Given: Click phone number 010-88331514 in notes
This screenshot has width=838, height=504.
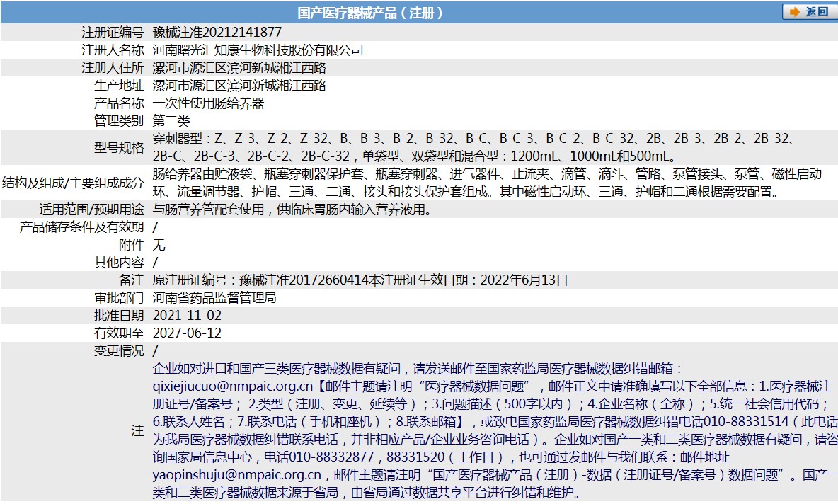Looking at the screenshot, I should pos(745,421).
